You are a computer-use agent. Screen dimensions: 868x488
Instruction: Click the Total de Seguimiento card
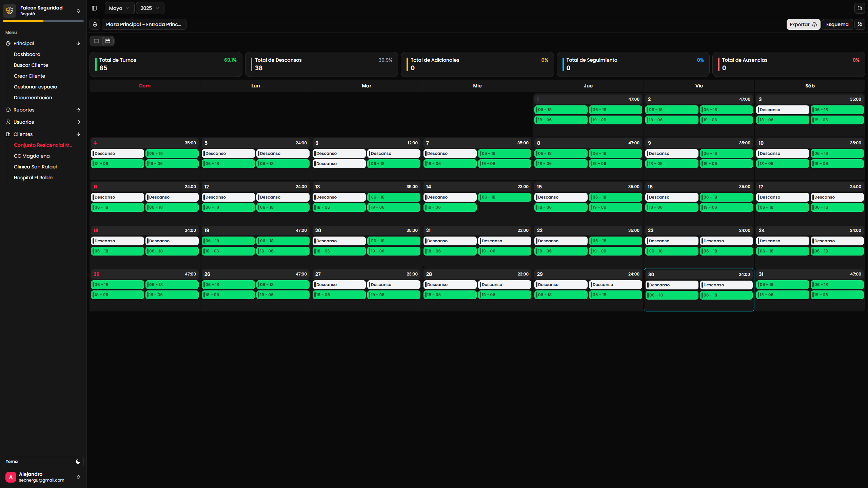click(x=633, y=64)
